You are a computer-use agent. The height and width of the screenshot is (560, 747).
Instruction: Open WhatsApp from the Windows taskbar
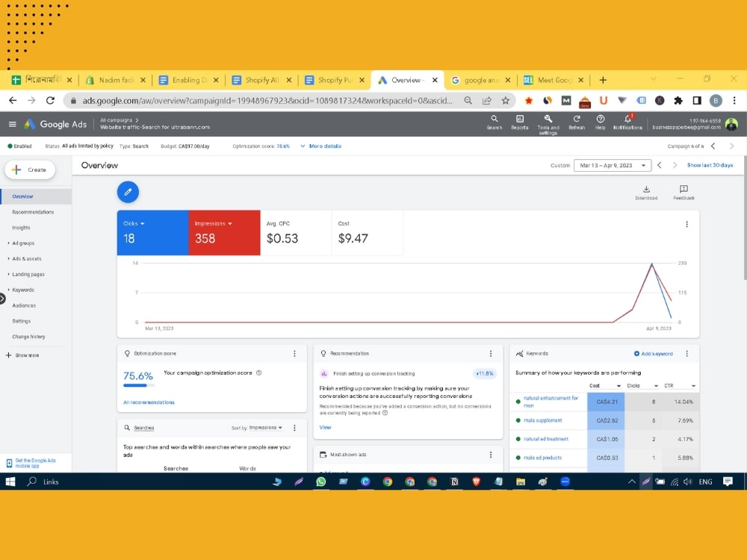coord(321,482)
